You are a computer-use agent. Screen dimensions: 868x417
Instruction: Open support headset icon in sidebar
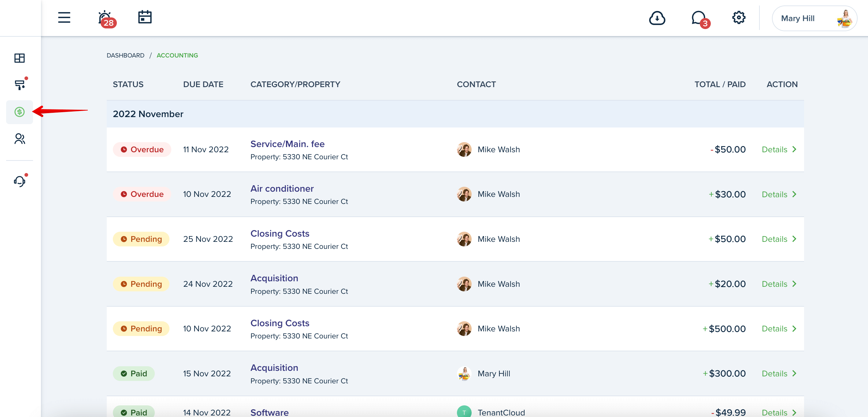coord(20,181)
